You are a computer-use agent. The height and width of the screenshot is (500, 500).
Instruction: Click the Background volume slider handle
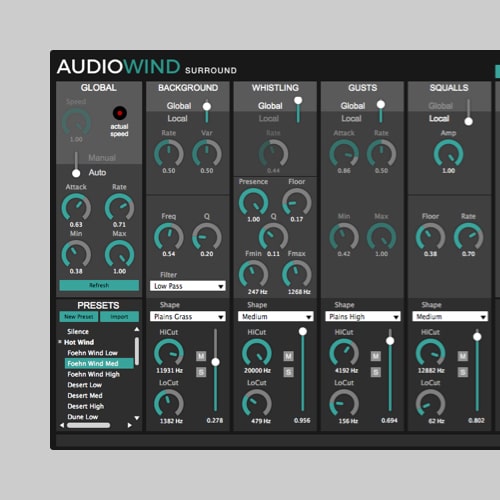(215, 362)
